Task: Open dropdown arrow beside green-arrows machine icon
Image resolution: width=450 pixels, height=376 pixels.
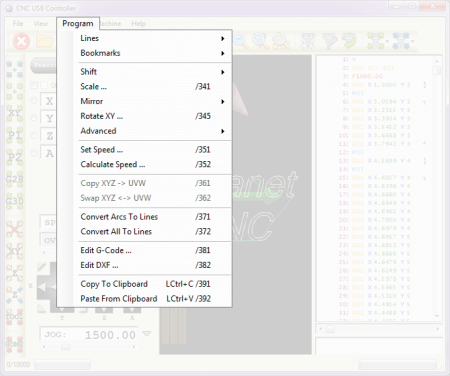Action: click(x=387, y=41)
